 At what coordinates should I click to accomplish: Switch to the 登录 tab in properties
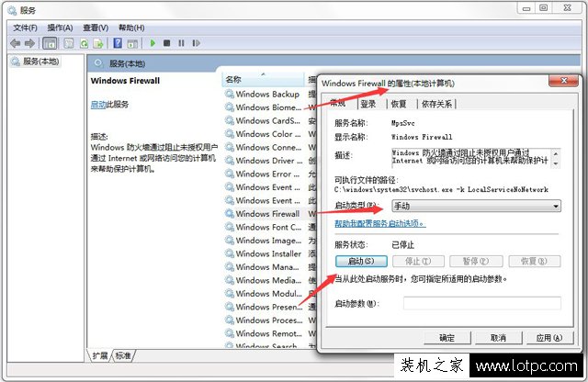pyautogui.click(x=367, y=104)
